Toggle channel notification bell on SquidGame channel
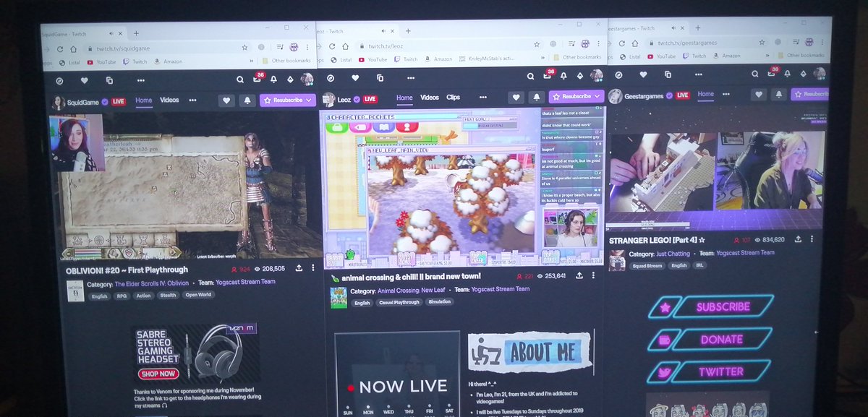Screen dimensions: 868x417 click(x=247, y=100)
